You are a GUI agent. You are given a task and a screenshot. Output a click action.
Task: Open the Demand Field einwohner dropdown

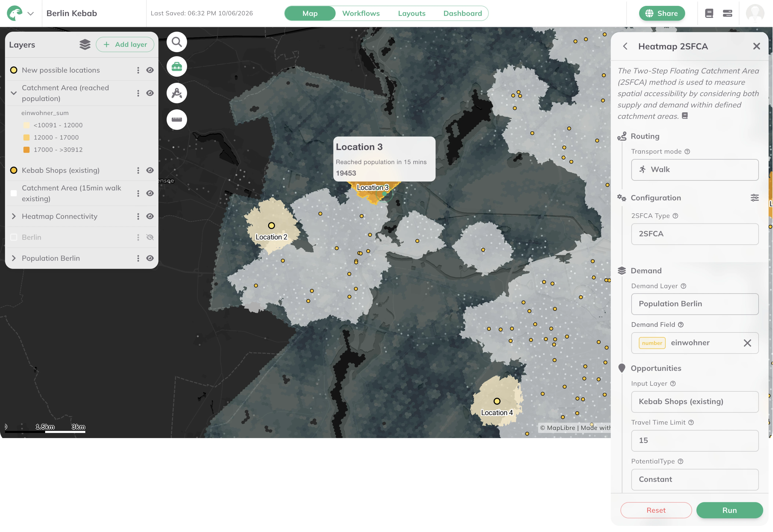coord(695,343)
